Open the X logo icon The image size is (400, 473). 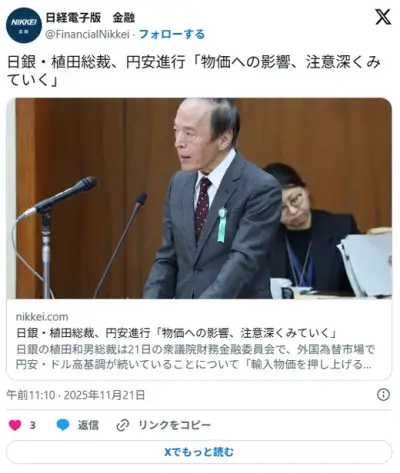(x=383, y=17)
